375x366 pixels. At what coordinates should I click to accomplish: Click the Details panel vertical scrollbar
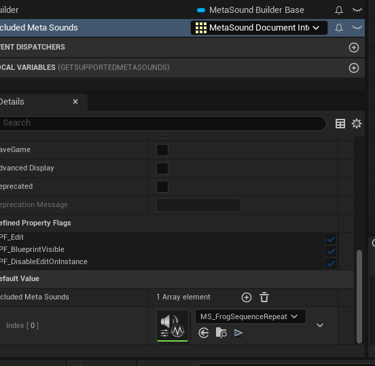[359, 296]
